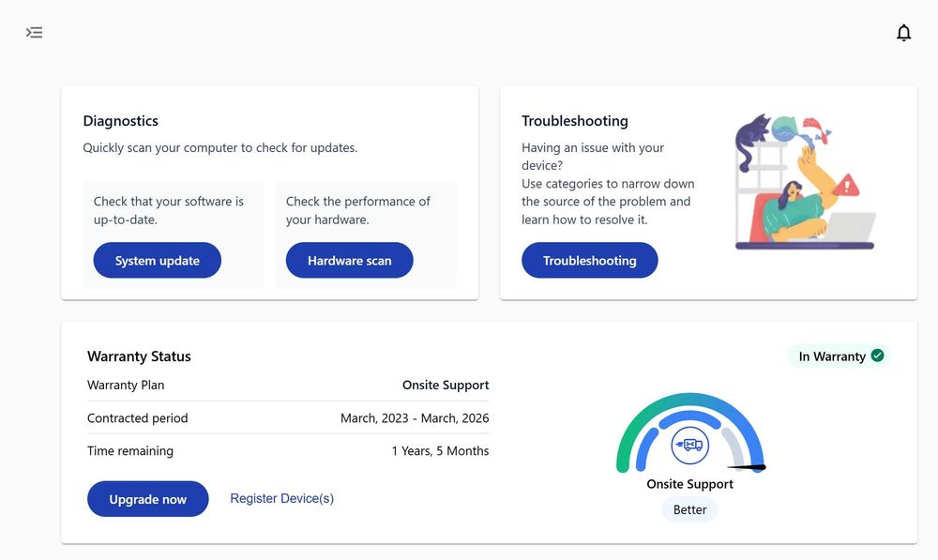Click the Troubleshooting card heading
Viewport: 938px width, 560px height.
574,121
